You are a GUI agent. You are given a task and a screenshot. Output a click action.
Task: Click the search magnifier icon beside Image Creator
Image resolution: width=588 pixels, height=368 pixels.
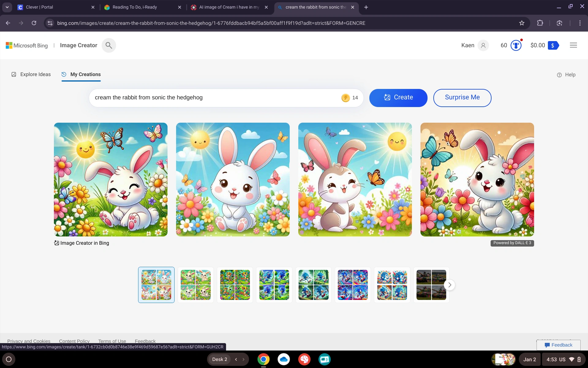109,45
